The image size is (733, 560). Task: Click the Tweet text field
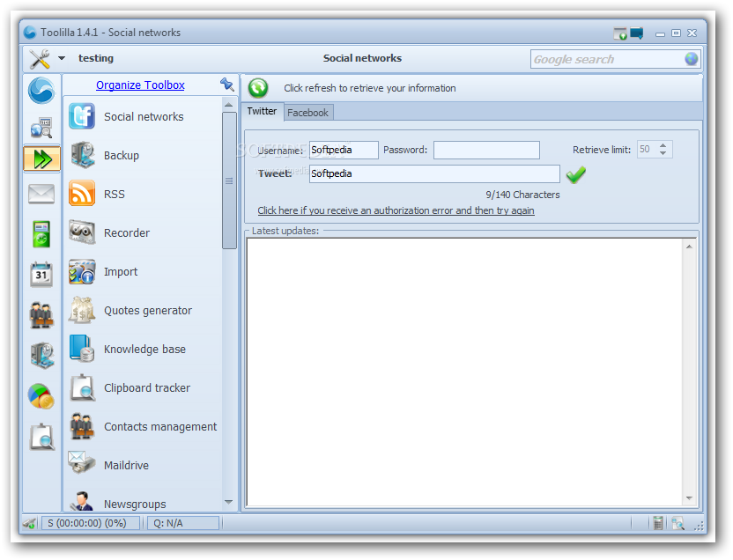click(434, 173)
